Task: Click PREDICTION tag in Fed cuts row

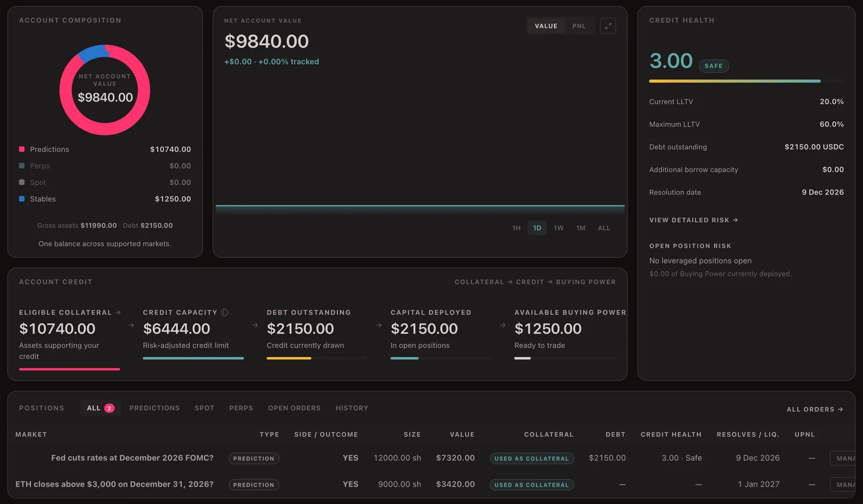Action: pyautogui.click(x=254, y=459)
